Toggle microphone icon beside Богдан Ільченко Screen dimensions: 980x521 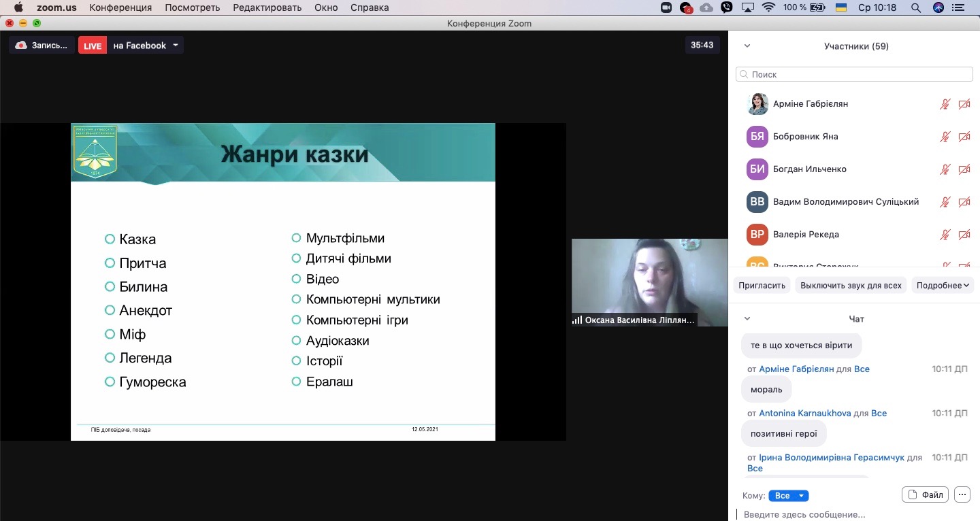(945, 169)
